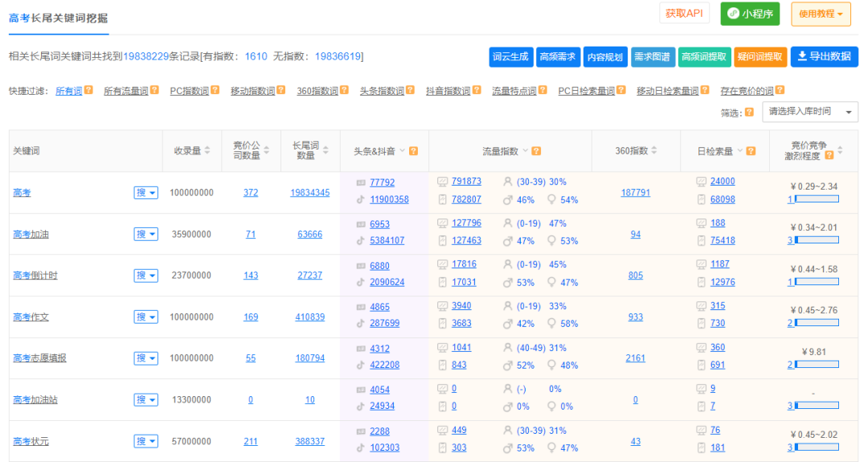This screenshot has height=462, width=868.
Task: Open 搜 dropdown for 高考状元 row
Action: pos(145,441)
